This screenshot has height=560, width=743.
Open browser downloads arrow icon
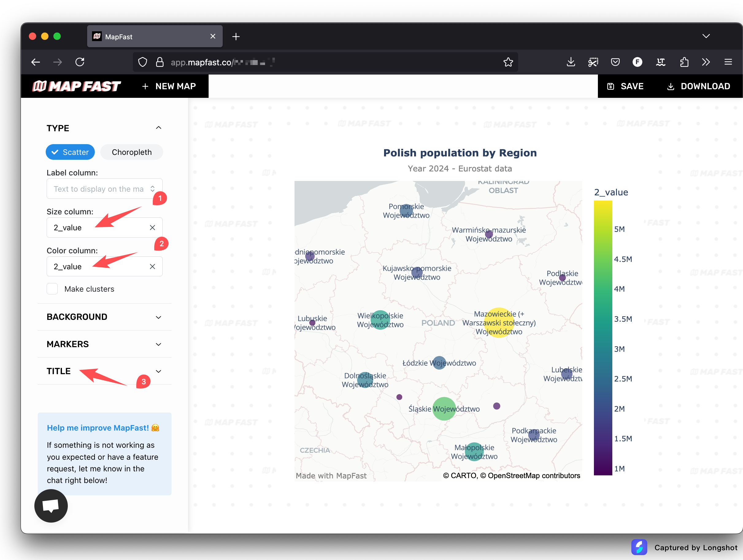(x=571, y=62)
